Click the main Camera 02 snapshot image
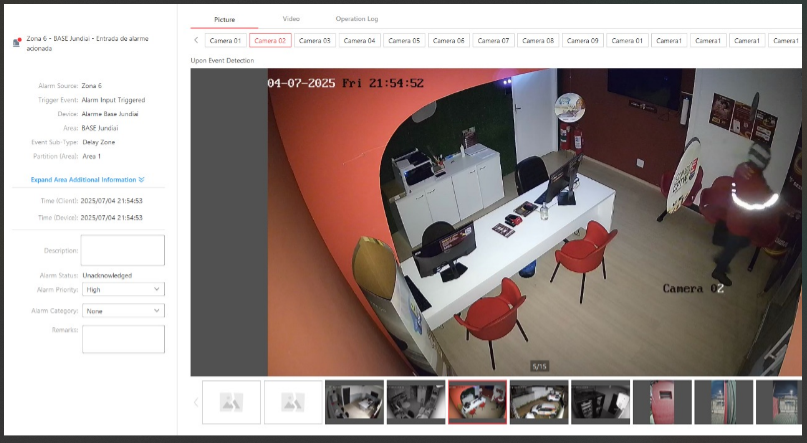 coord(495,222)
